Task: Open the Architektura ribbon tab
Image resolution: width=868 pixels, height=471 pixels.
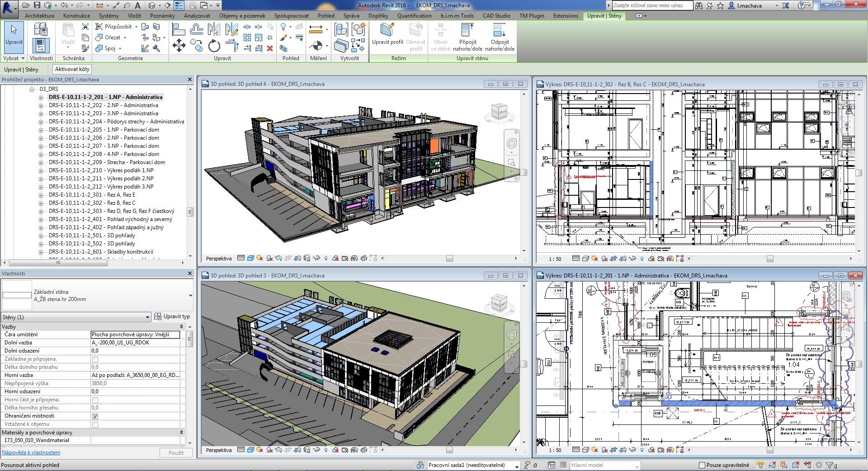Action: [39, 16]
